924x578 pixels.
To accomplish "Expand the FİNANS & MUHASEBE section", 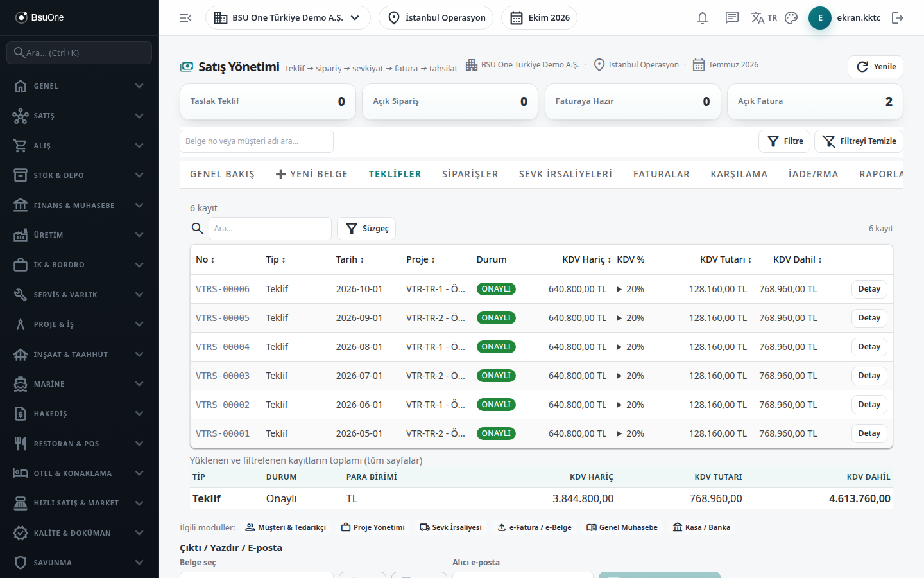I will pyautogui.click(x=80, y=206).
